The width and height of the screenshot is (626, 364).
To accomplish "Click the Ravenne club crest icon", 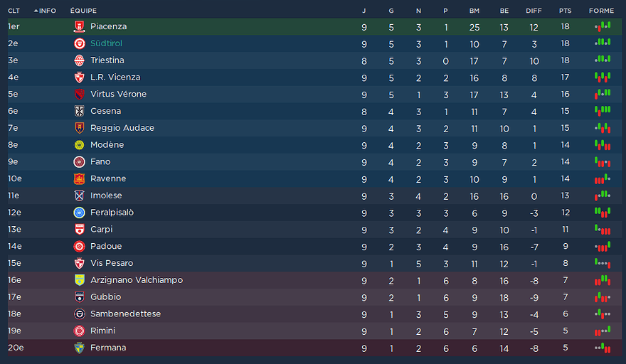I will [x=79, y=179].
